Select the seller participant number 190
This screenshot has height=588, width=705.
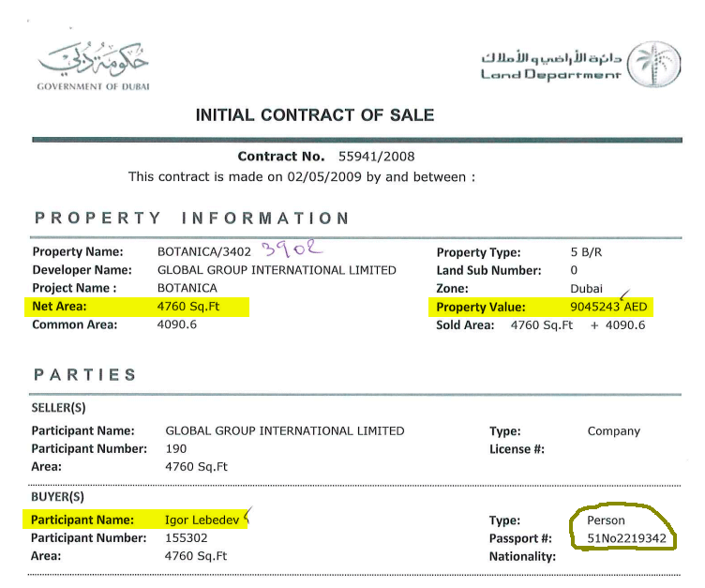pyautogui.click(x=176, y=449)
